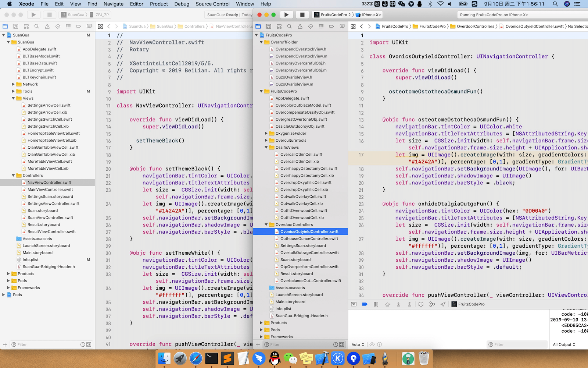Pause program execution in the debug bar
The height and width of the screenshot is (368, 588).
click(376, 304)
